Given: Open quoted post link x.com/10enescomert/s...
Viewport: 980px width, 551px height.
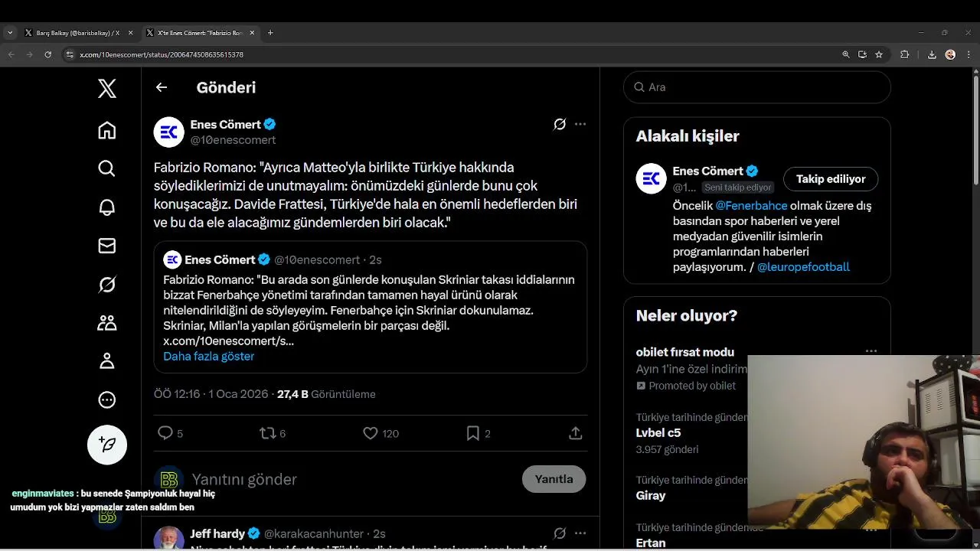Looking at the screenshot, I should pos(228,341).
